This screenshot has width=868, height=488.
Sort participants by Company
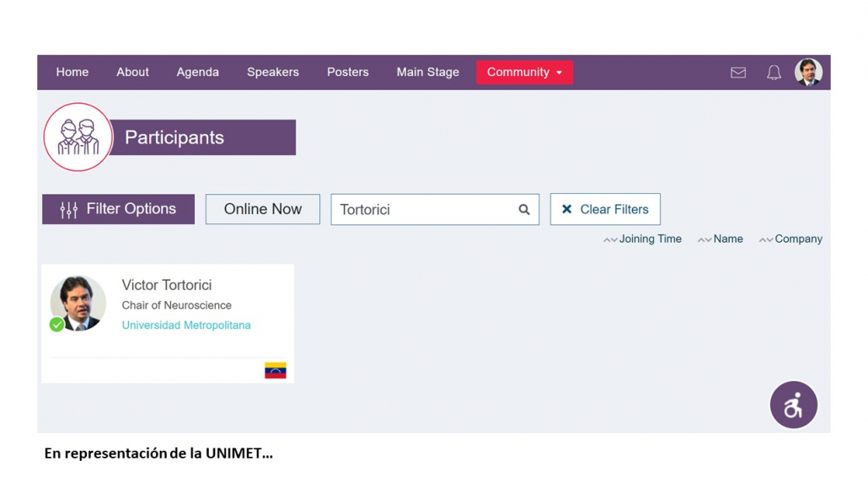coord(790,239)
